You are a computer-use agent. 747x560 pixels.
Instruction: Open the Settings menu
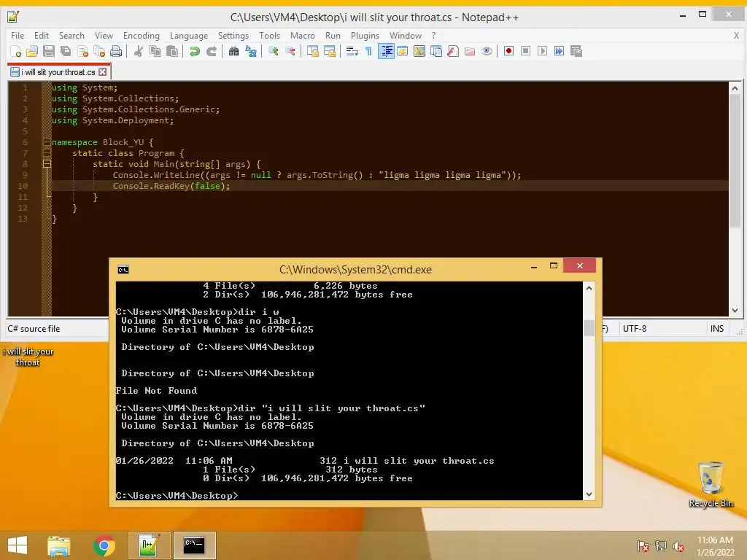coord(233,36)
